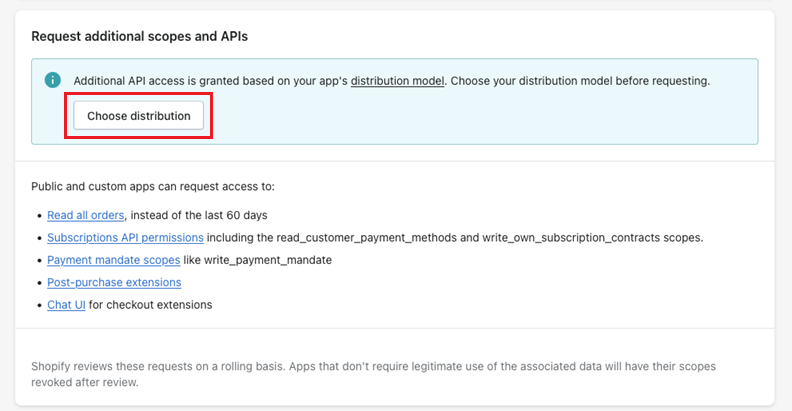Open the Payment mandate scopes link
This screenshot has width=792, height=411.
113,260
